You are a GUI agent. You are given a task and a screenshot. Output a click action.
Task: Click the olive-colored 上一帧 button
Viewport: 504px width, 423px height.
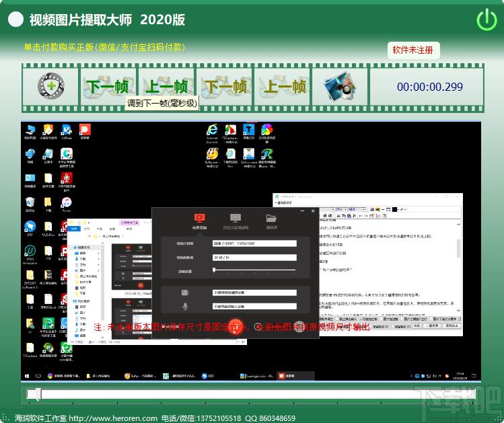point(283,87)
